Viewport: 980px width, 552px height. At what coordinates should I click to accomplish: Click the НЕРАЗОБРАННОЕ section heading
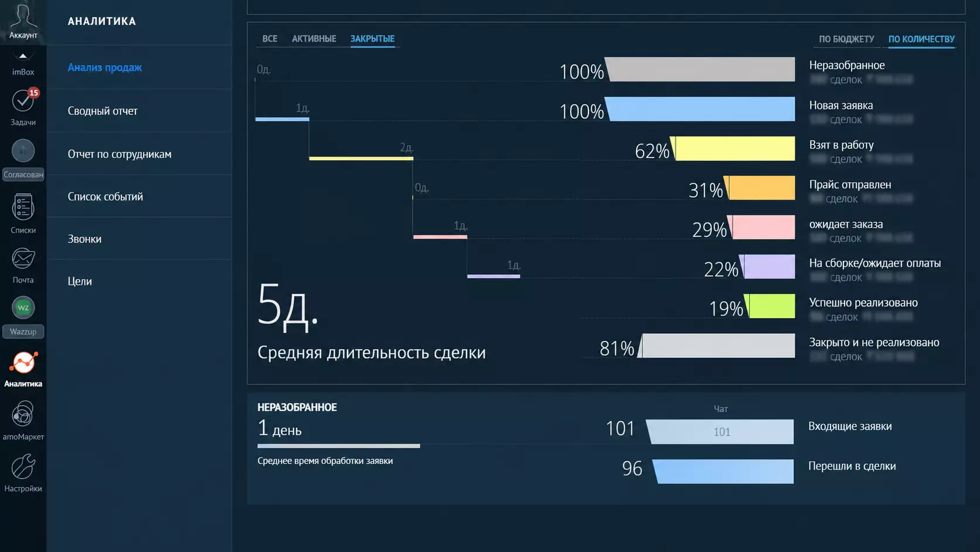tap(297, 407)
